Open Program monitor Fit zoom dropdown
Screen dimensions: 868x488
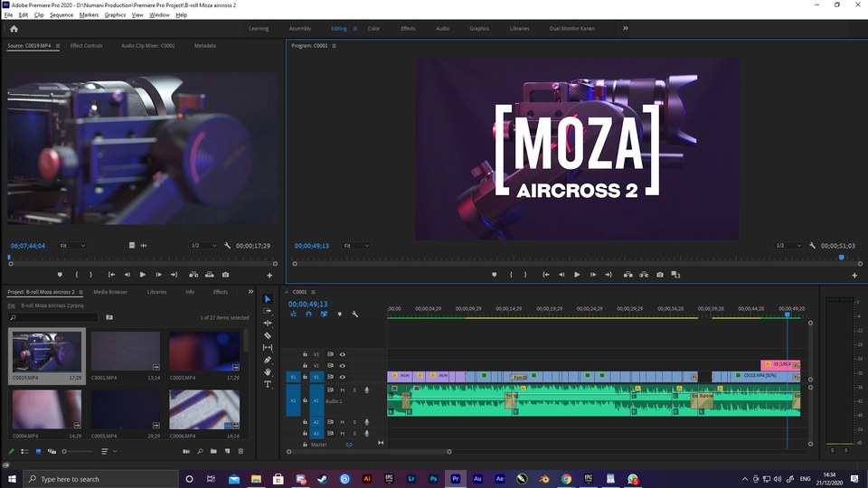coord(356,246)
